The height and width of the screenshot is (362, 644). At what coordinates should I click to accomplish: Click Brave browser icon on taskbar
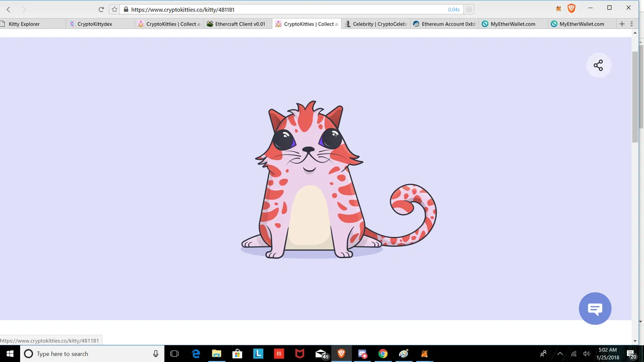tap(342, 354)
